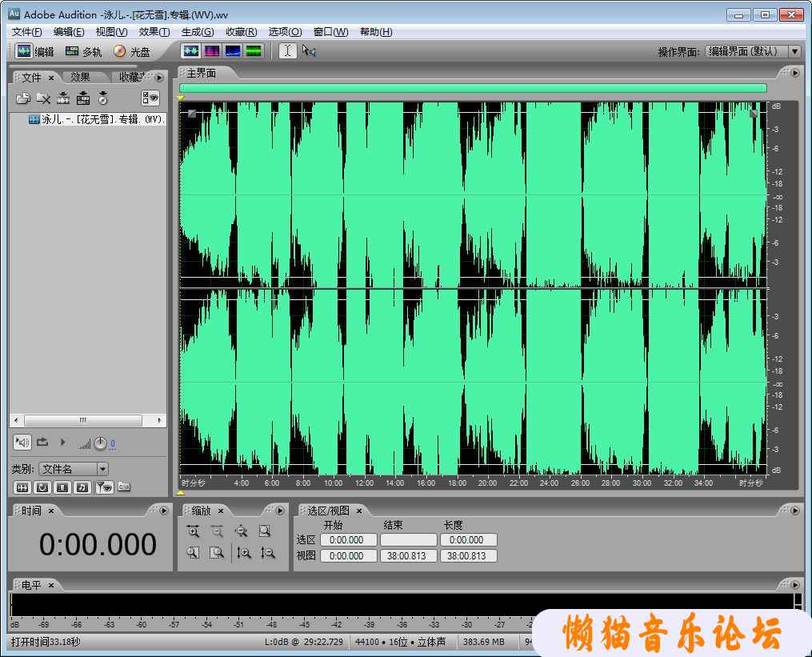Click Zoom In Horizontally icon
The height and width of the screenshot is (657, 812).
pos(193,531)
